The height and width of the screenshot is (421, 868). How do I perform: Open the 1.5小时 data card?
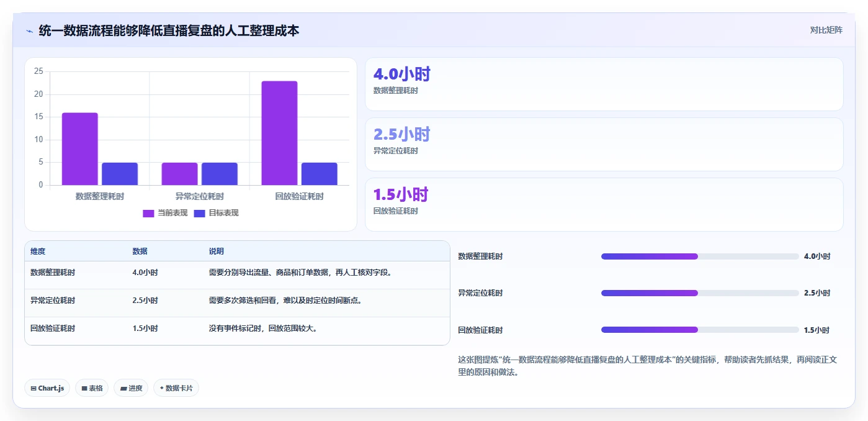tap(604, 204)
